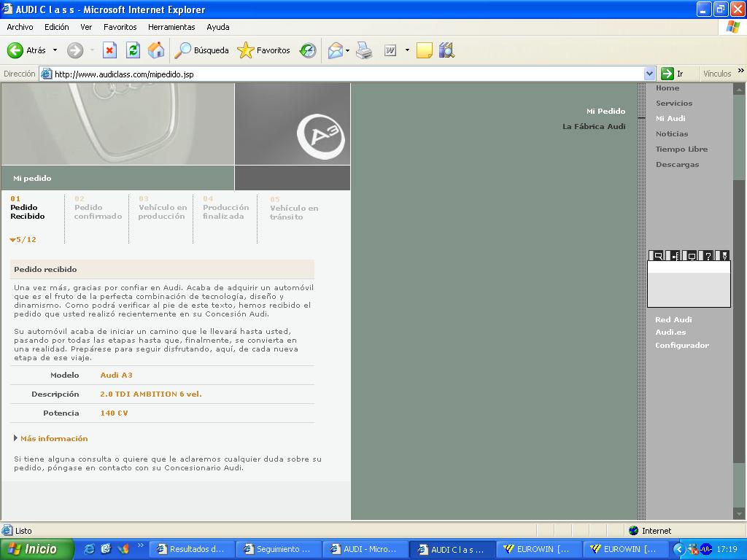Viewport: 747px width, 560px height.
Task: Open the dropdown next to the Word icon
Action: tap(407, 50)
